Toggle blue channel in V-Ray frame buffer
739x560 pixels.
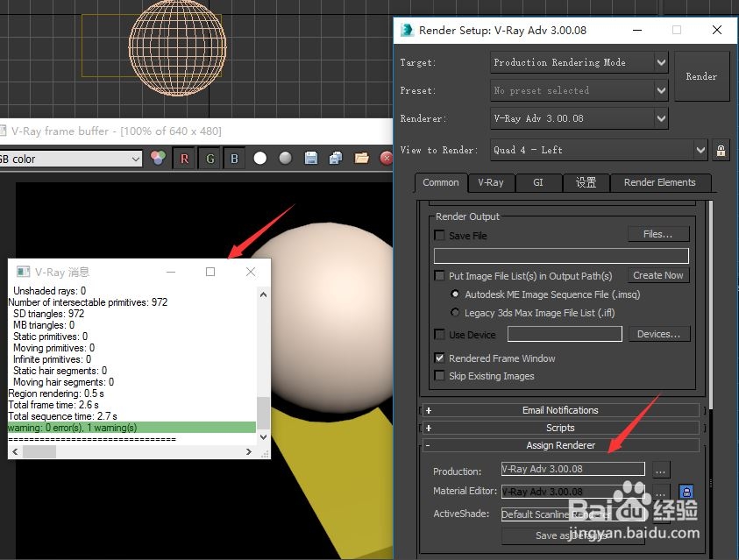click(234, 159)
